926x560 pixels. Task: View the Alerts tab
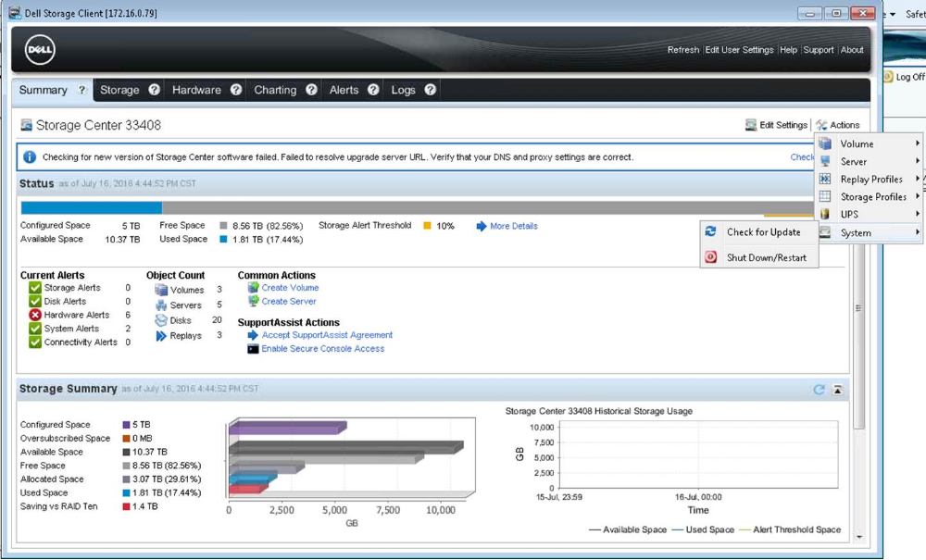pyautogui.click(x=344, y=90)
